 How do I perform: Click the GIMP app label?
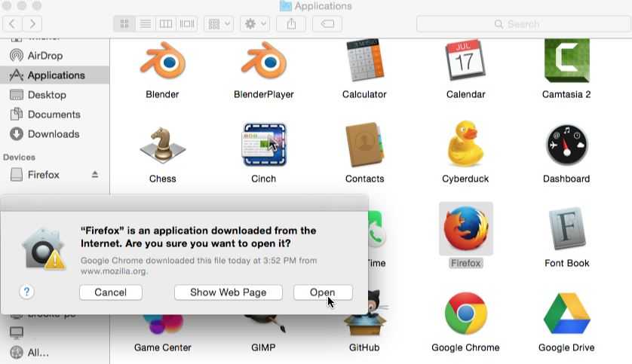[264, 347]
